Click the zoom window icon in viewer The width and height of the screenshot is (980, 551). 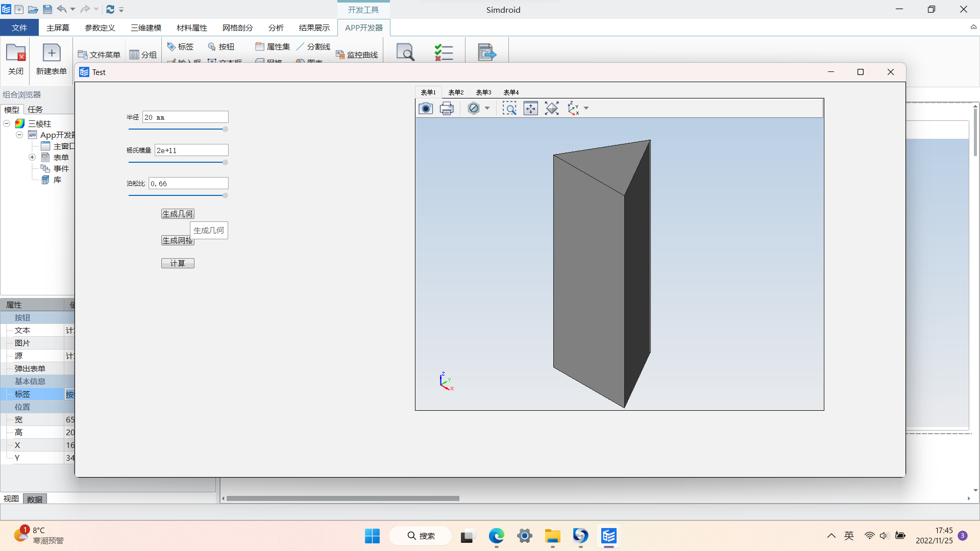[x=509, y=108]
